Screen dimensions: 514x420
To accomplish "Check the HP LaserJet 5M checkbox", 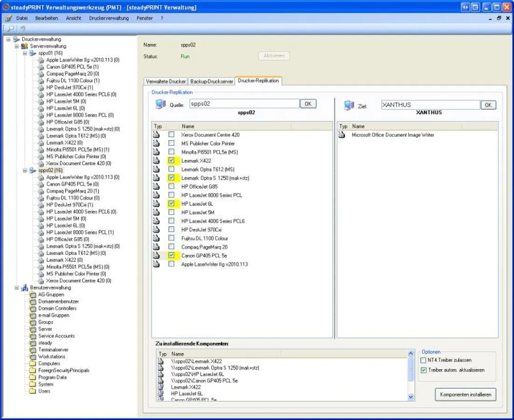I will pyautogui.click(x=171, y=212).
